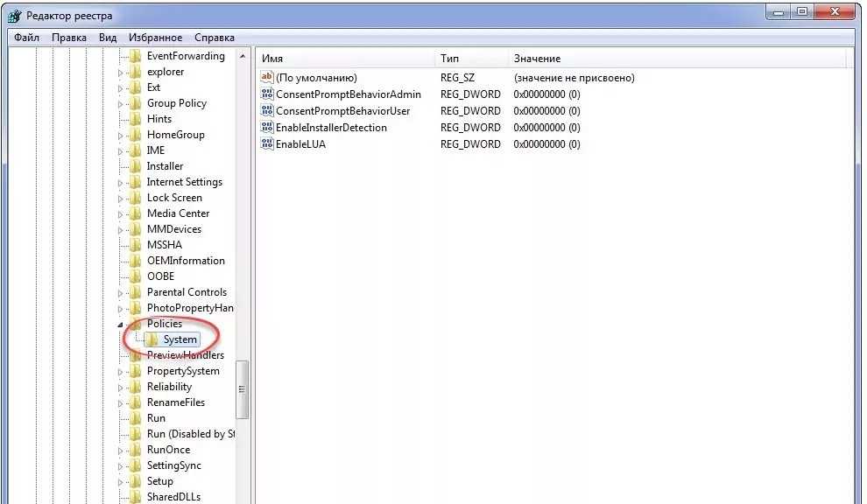Open the Правка menu

click(x=68, y=38)
